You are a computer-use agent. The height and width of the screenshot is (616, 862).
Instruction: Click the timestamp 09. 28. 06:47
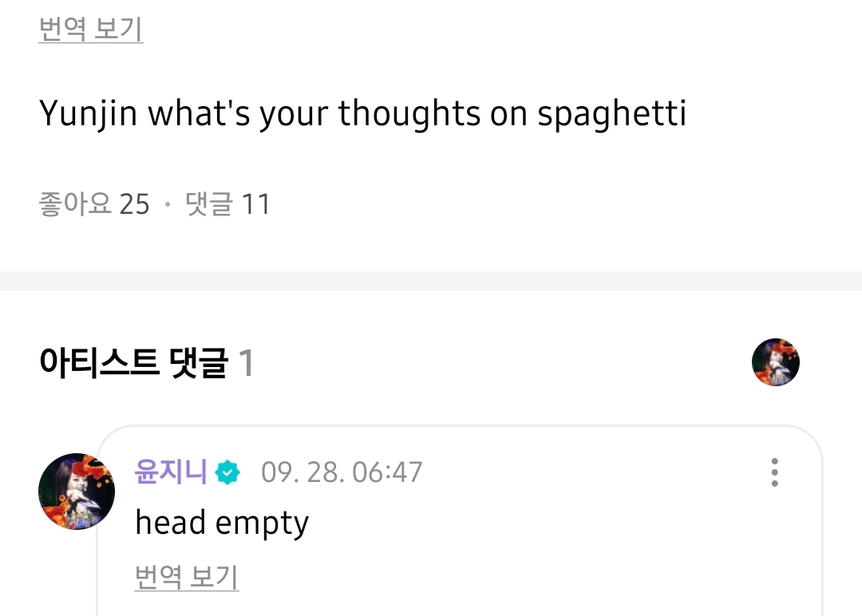[342, 472]
